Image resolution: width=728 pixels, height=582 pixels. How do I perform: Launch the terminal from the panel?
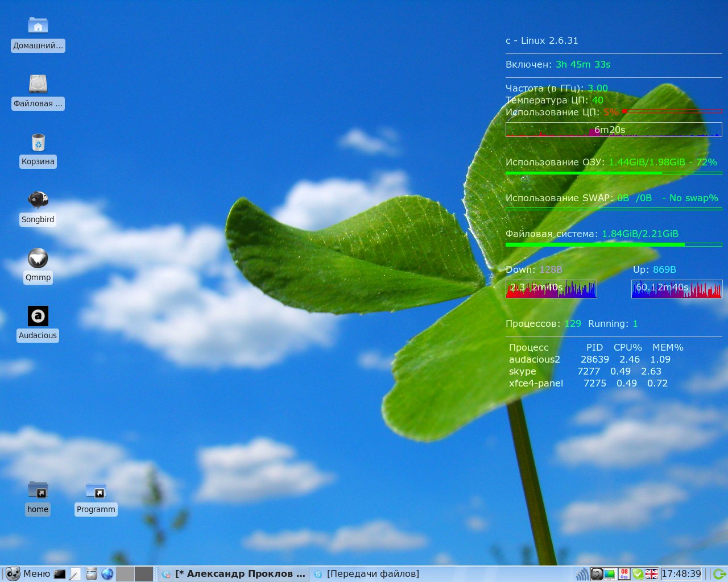(x=60, y=574)
